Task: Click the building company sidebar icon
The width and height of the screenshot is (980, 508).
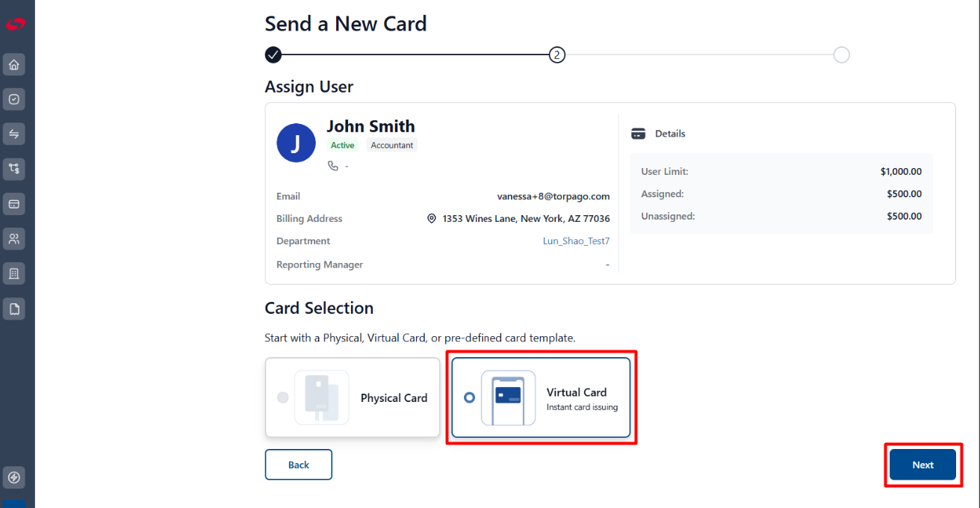Action: tap(13, 273)
